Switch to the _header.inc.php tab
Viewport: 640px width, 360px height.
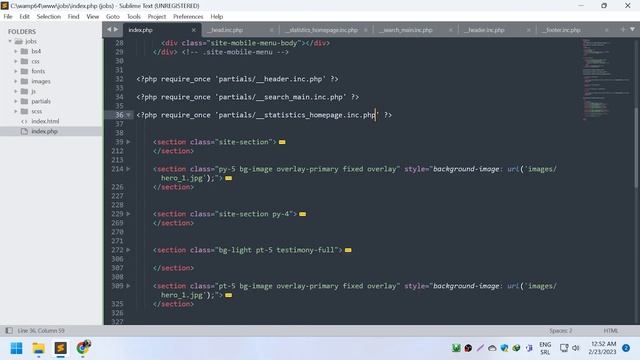(x=484, y=30)
